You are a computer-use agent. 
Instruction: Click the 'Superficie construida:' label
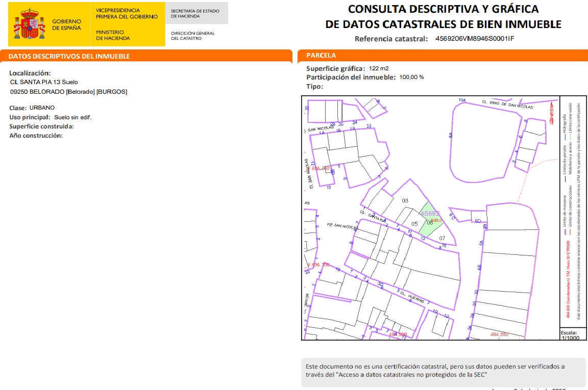(42, 126)
